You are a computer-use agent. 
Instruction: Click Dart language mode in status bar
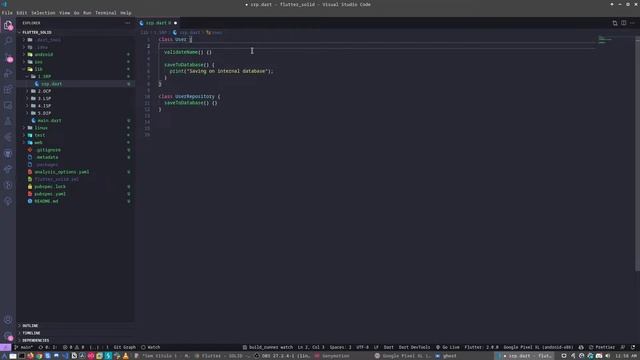pyautogui.click(x=389, y=347)
